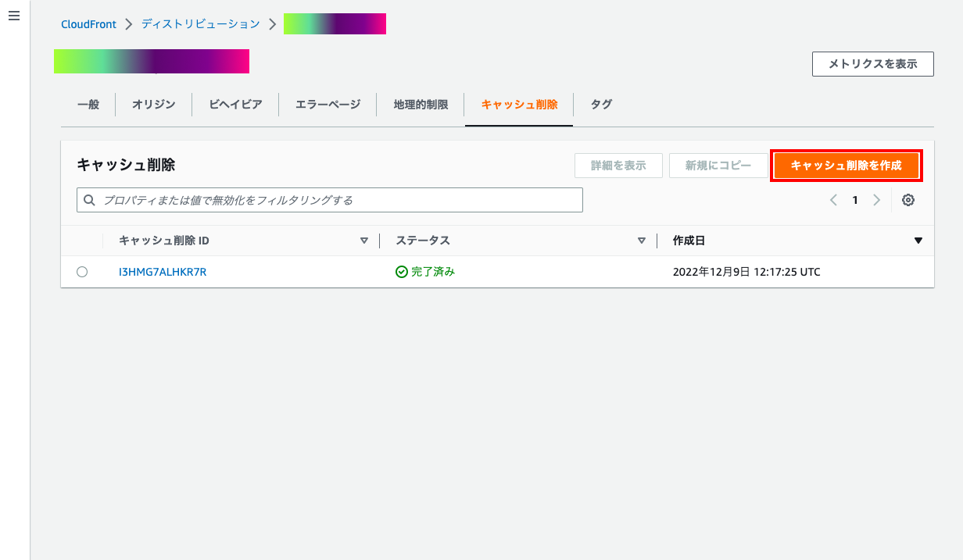Sort by 作成日 column arrow
The image size is (963, 560).
(x=918, y=241)
